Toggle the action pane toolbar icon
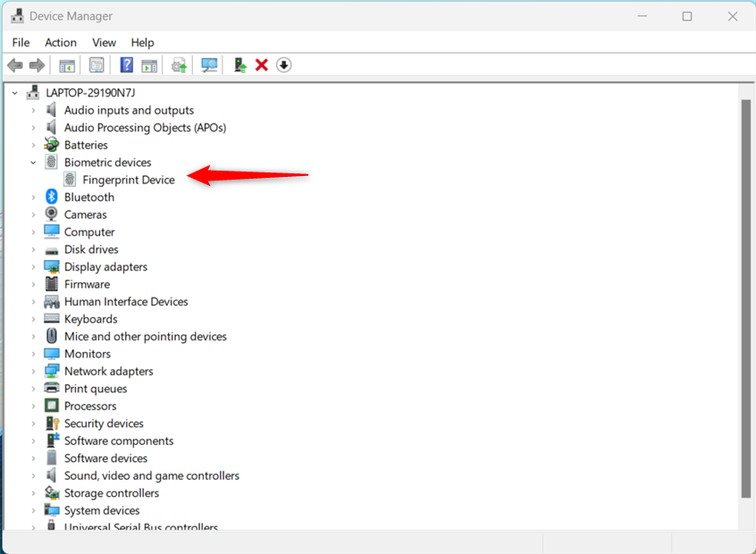 (149, 65)
